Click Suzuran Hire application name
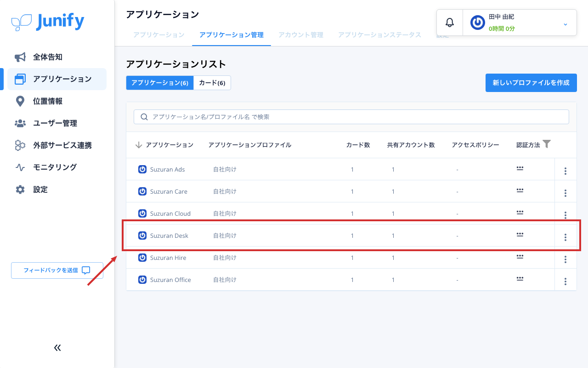Screen dimensions: 588x368 coord(168,258)
